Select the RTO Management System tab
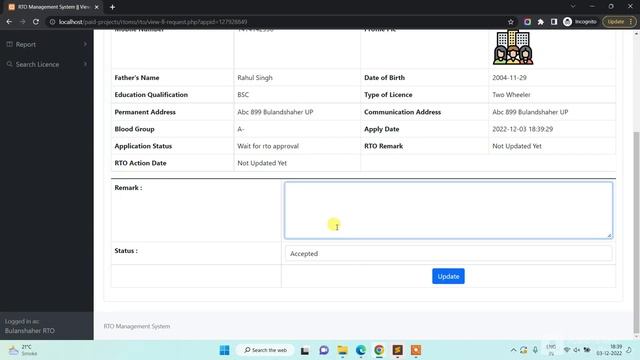The height and width of the screenshot is (360, 640). [53, 7]
